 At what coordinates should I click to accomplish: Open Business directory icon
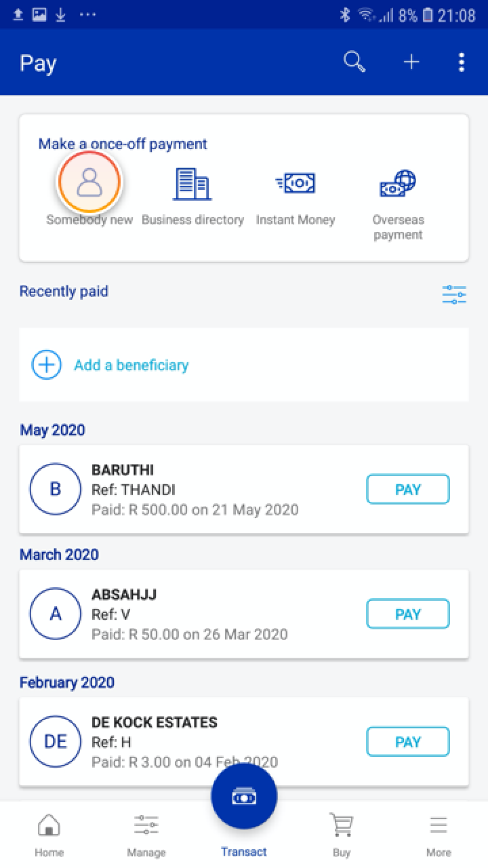click(x=192, y=183)
